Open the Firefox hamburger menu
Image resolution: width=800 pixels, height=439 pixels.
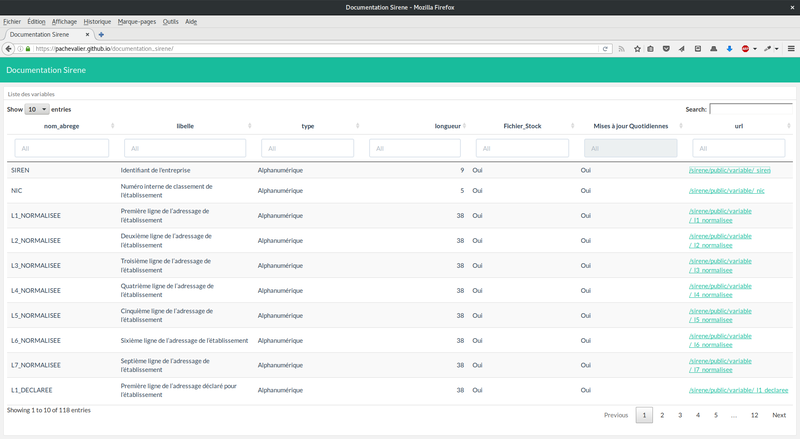[x=791, y=48]
